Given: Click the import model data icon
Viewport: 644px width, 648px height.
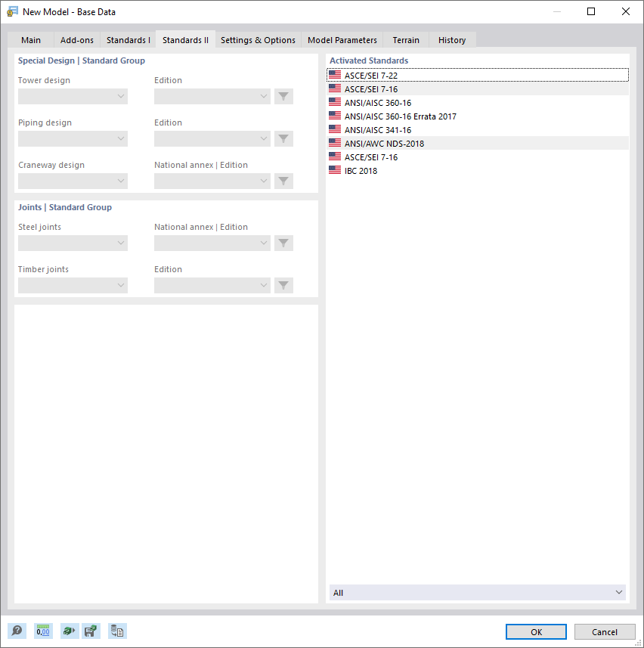Looking at the screenshot, I should (68, 631).
